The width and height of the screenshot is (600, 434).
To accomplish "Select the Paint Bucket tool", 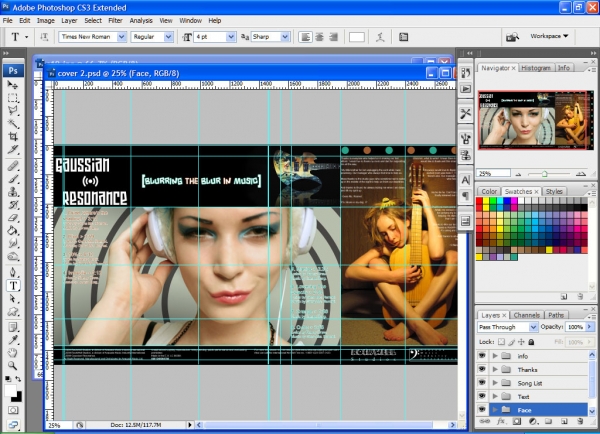I will click(x=13, y=230).
